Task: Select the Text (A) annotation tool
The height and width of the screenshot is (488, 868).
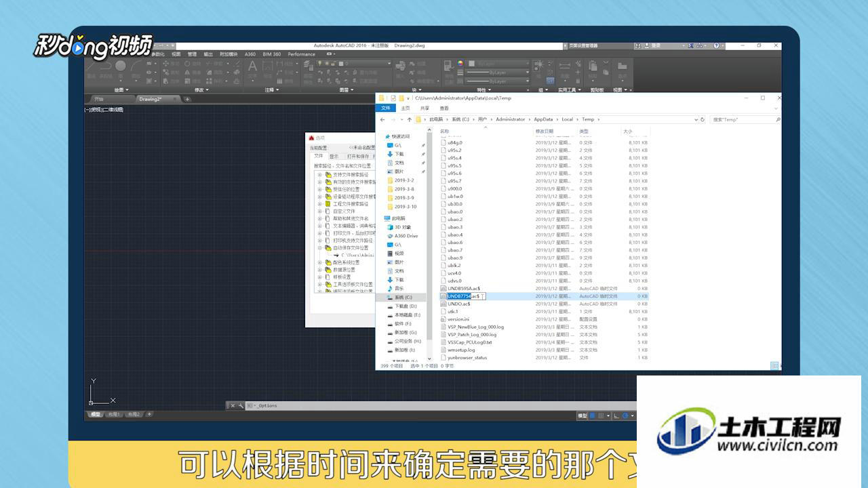Action: click(x=252, y=66)
